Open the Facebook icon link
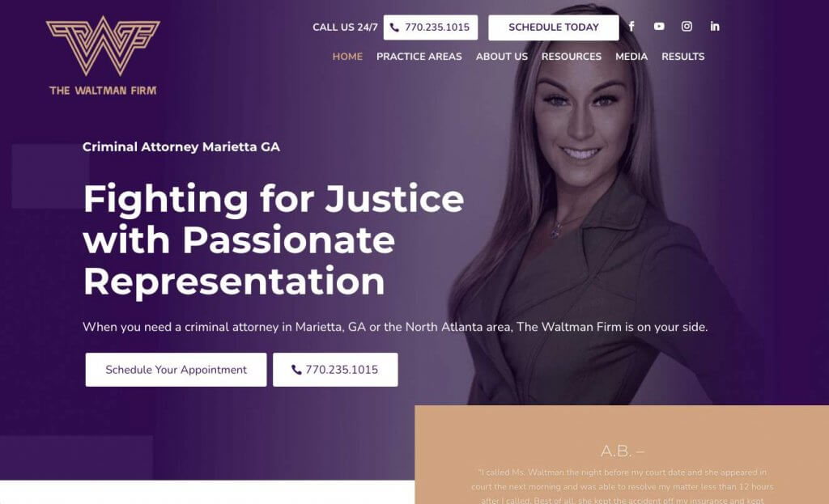This screenshot has height=504, width=829. pyautogui.click(x=631, y=27)
